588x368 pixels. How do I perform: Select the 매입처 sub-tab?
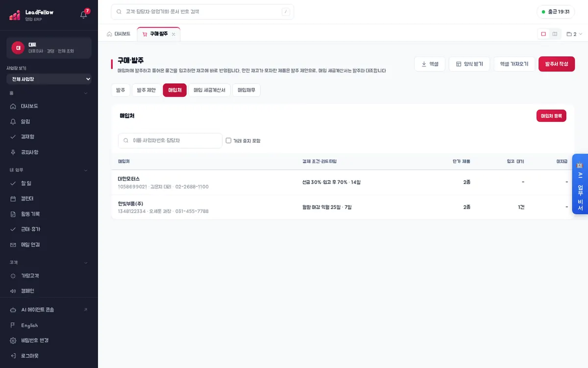(175, 90)
